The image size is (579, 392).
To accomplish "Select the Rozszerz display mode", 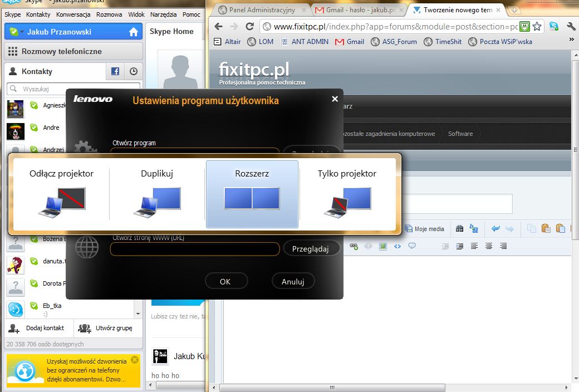I will pyautogui.click(x=252, y=194).
